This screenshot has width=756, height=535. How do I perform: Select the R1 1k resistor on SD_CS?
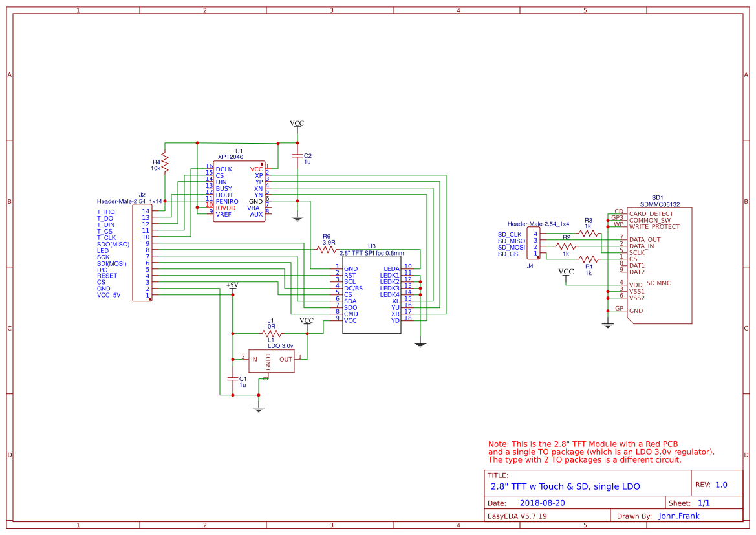coord(588,259)
